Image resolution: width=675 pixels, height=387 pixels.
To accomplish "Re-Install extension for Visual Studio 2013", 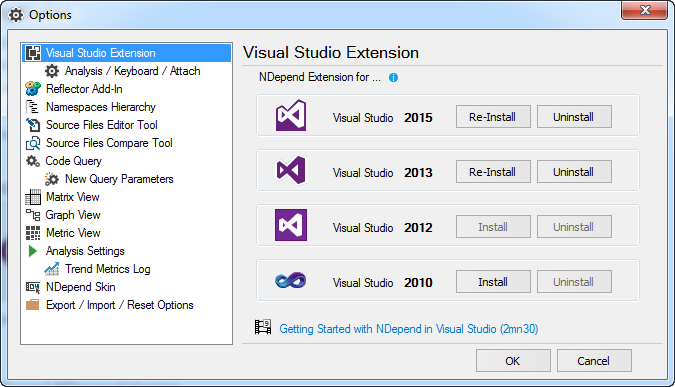I will tap(493, 172).
